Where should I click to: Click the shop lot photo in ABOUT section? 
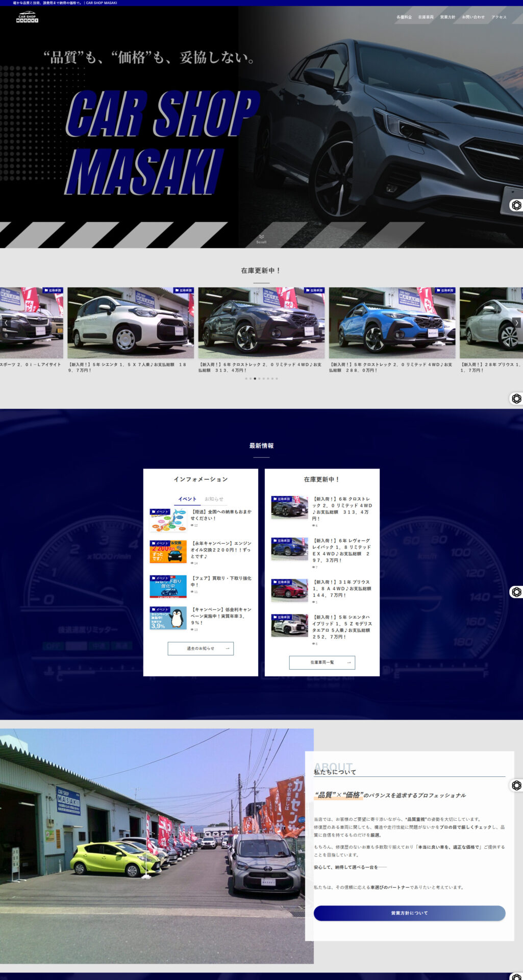[x=157, y=846]
